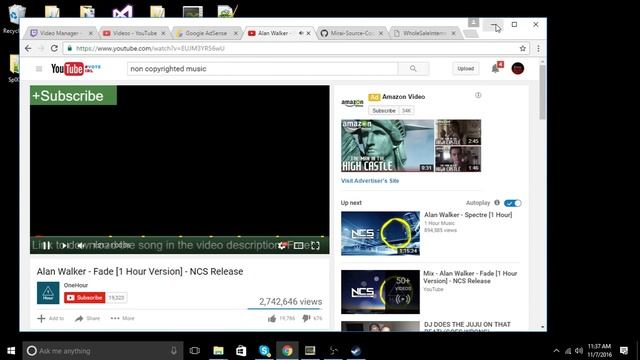Open the Chrome three-dot menu
Viewport: 640px width, 360px height.
[538, 48]
